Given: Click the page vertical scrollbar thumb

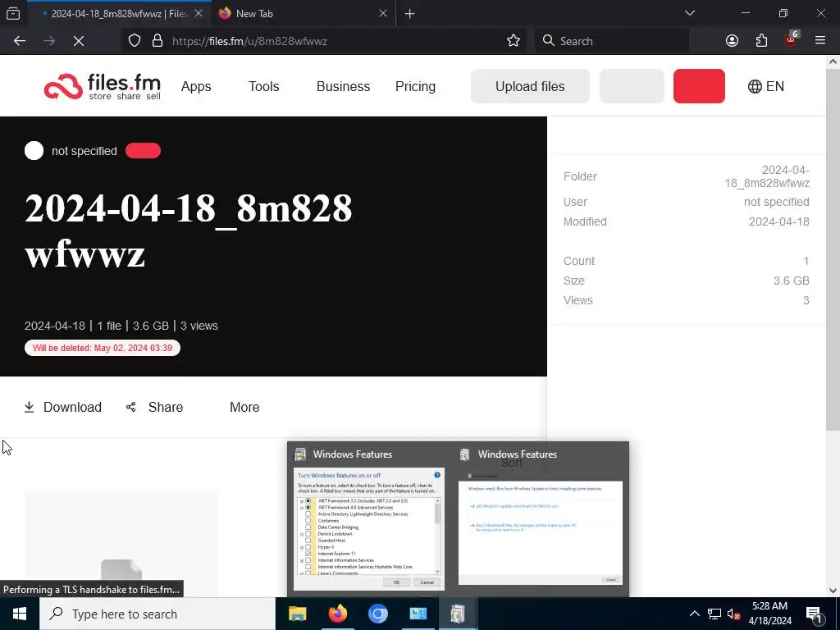Looking at the screenshot, I should point(833,249).
